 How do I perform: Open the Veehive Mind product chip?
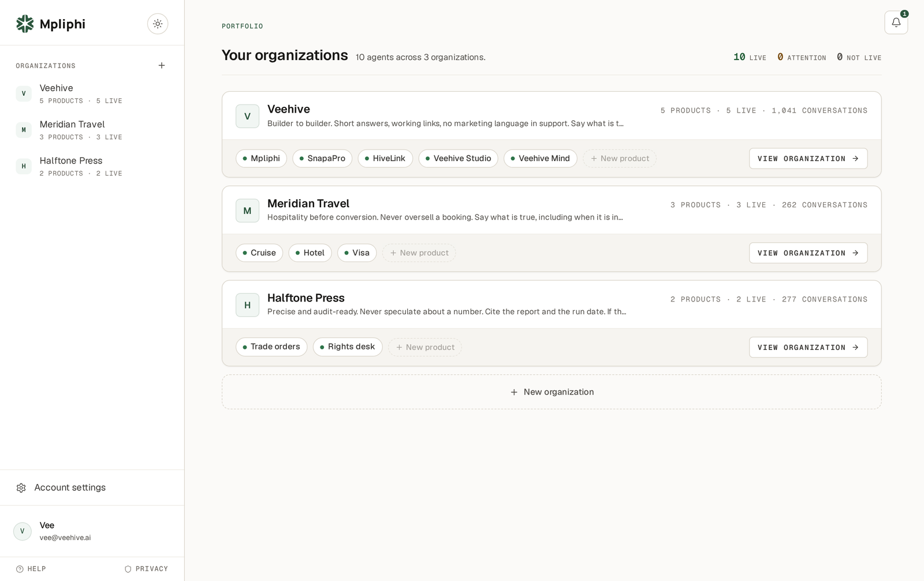tap(540, 158)
